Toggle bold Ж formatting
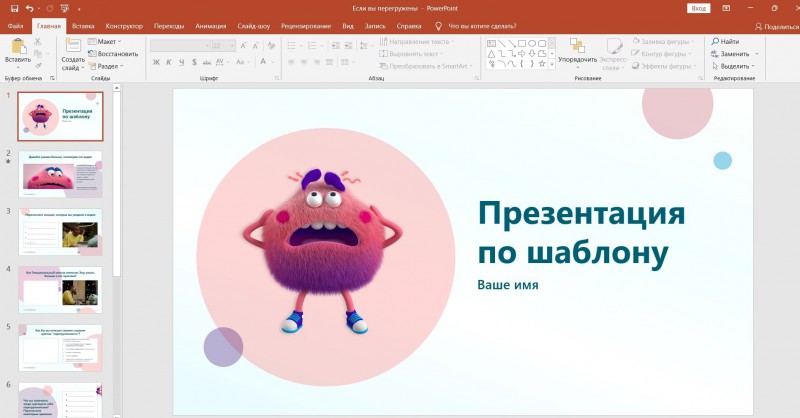Viewport: 800px width, 418px height. point(156,62)
